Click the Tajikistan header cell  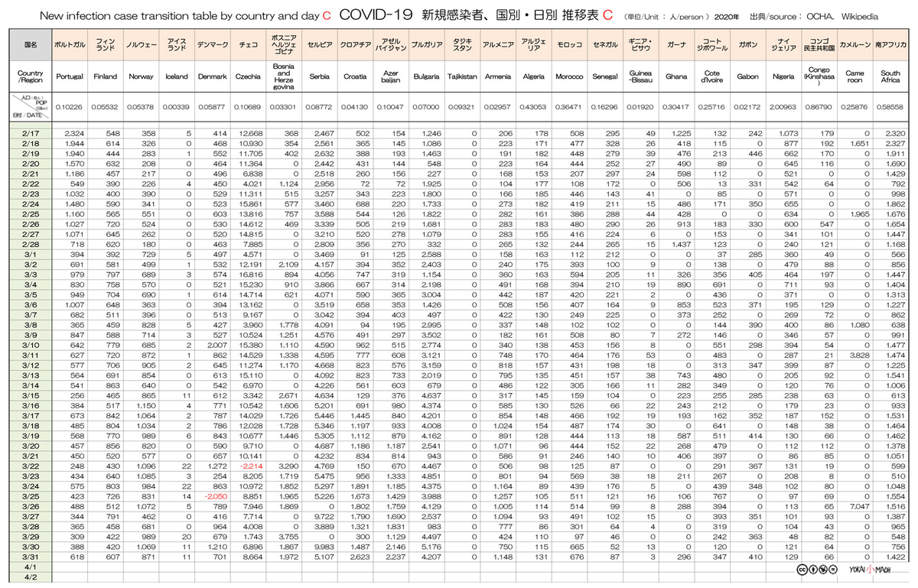coord(461,76)
